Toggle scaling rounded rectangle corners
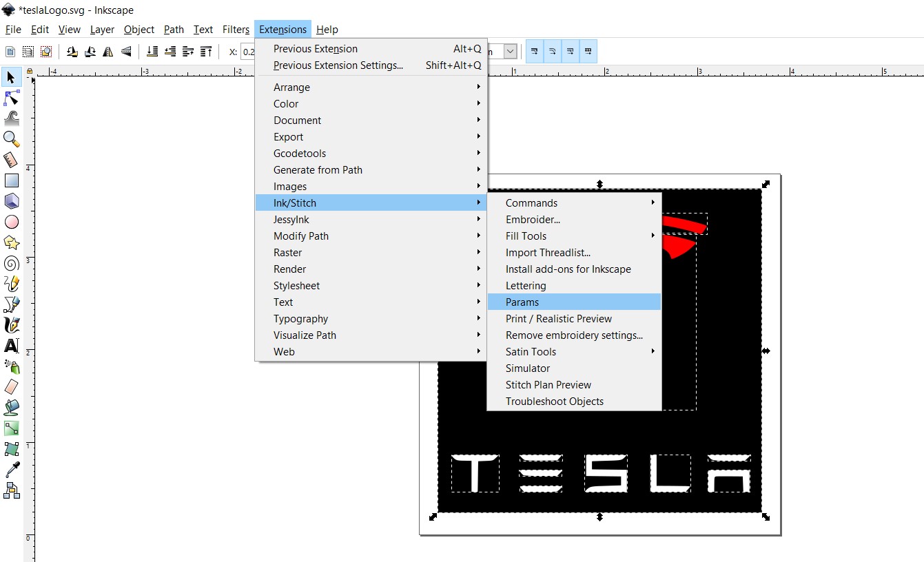 tap(553, 52)
